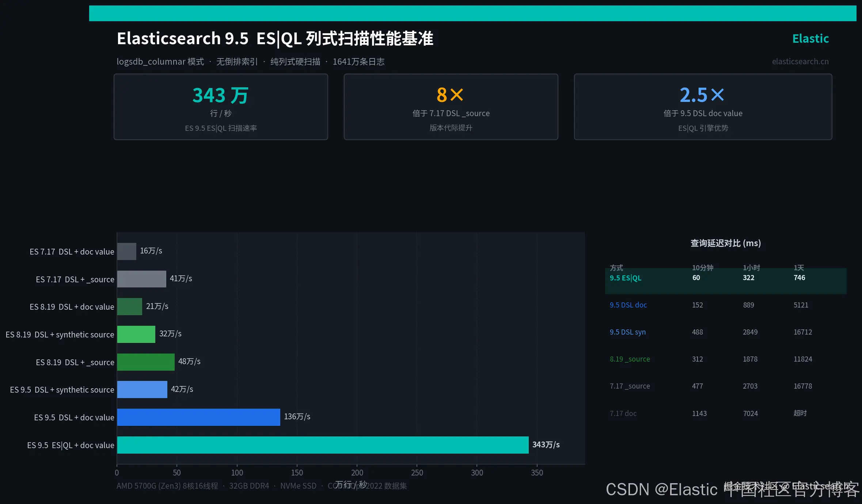Click the "48万/s" bar value
This screenshot has height=504, width=862.
coord(189,362)
